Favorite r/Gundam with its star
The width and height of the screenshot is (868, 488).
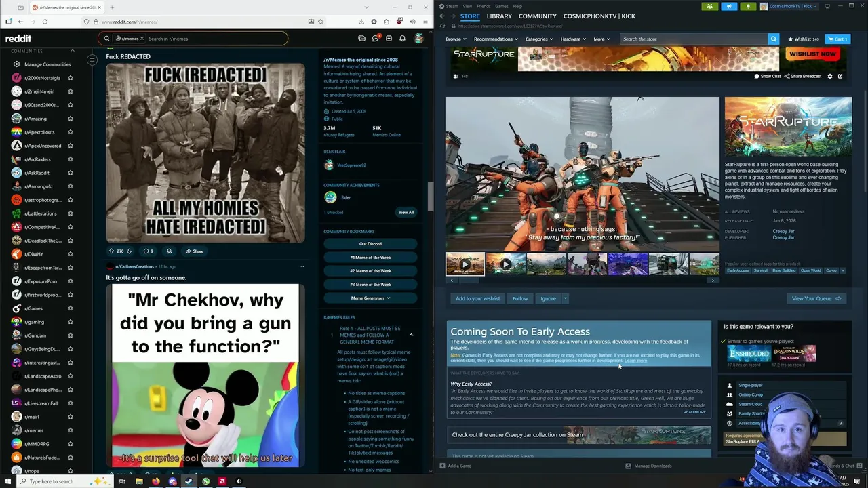pos(70,335)
